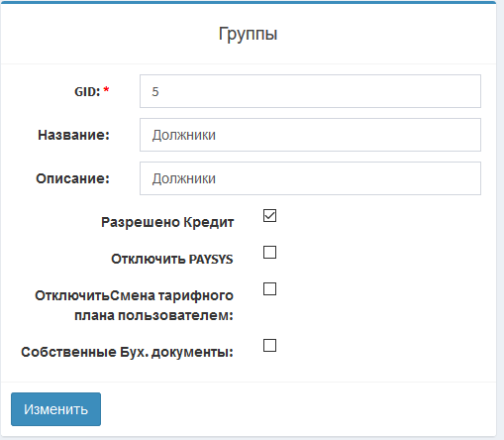
Task: Click the blue top border of the panel
Action: 249,2
